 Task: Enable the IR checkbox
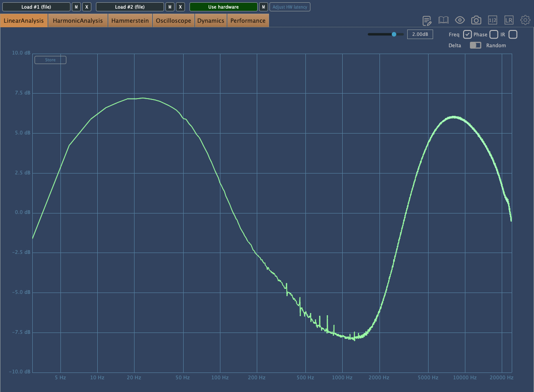[513, 35]
